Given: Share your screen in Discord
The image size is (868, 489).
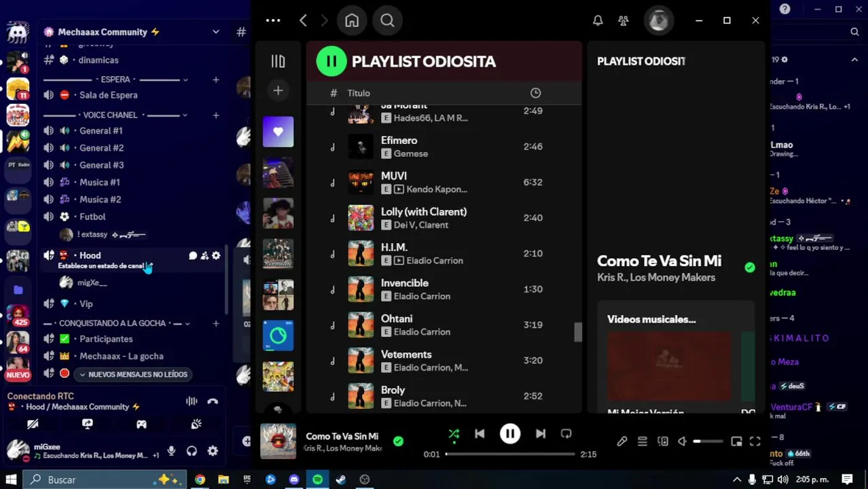Looking at the screenshot, I should pos(87,424).
